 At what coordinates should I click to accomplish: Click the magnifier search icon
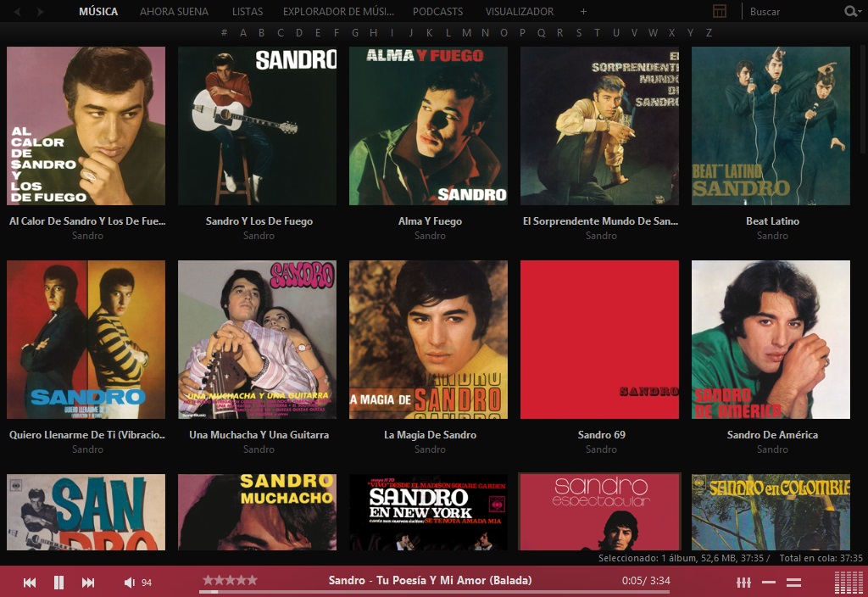click(x=850, y=11)
